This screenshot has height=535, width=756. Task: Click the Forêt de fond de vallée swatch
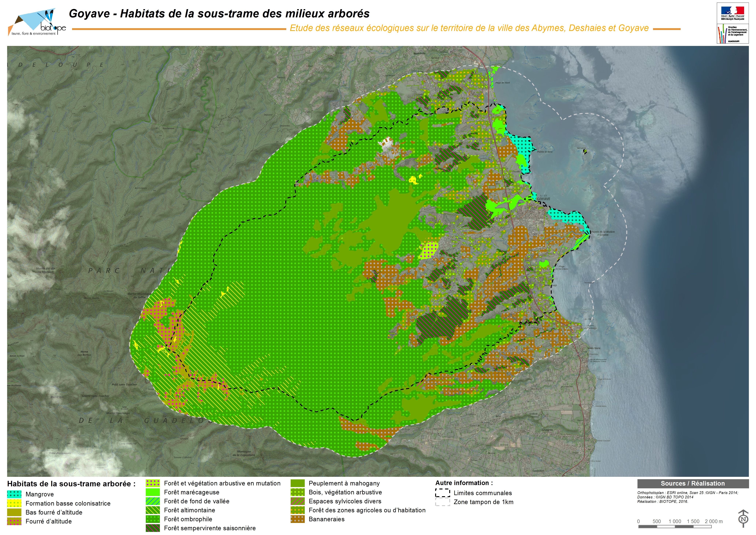pyautogui.click(x=153, y=501)
